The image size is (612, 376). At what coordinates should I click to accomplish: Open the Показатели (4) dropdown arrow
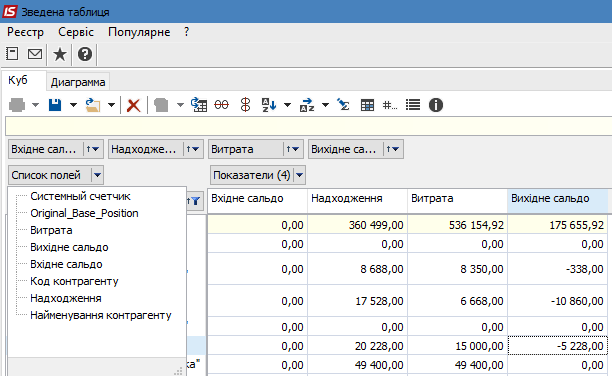coord(299,175)
